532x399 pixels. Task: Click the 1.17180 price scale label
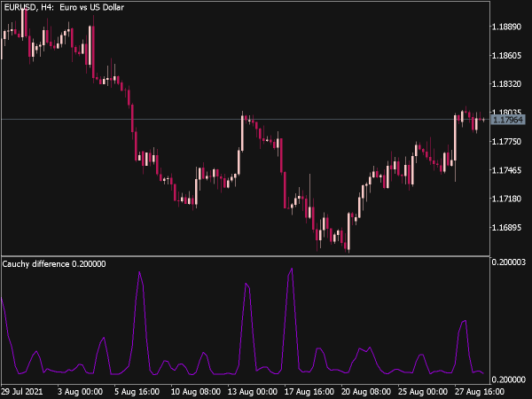506,199
